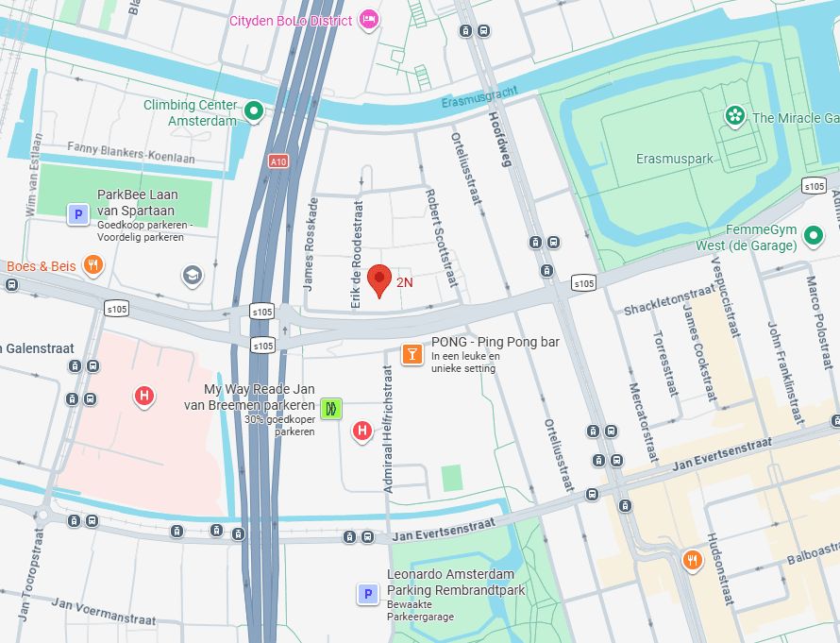Select the Cityden BoLo District hotel icon

click(369, 21)
